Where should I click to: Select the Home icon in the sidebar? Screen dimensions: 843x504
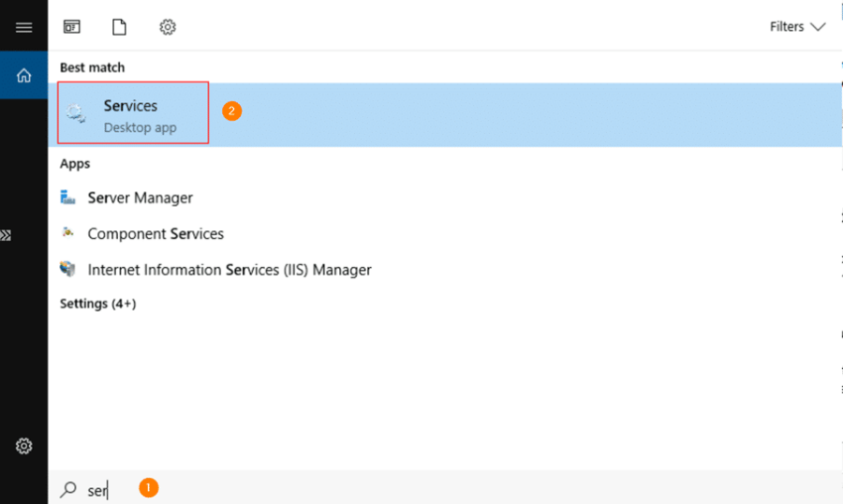pyautogui.click(x=23, y=75)
